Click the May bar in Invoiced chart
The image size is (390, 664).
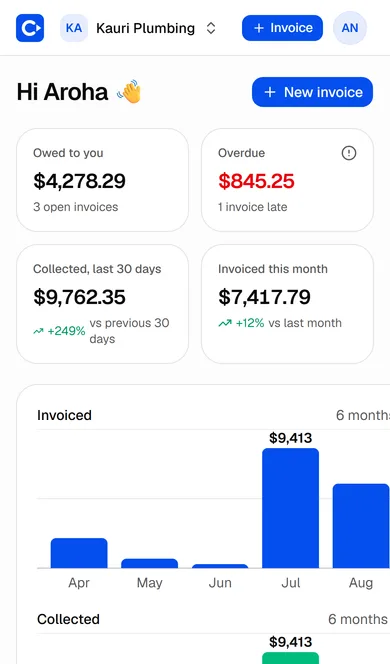tap(149, 563)
